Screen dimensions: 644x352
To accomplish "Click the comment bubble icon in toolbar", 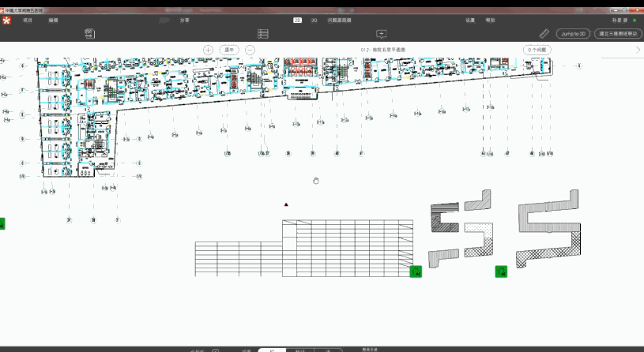I will click(x=381, y=34).
